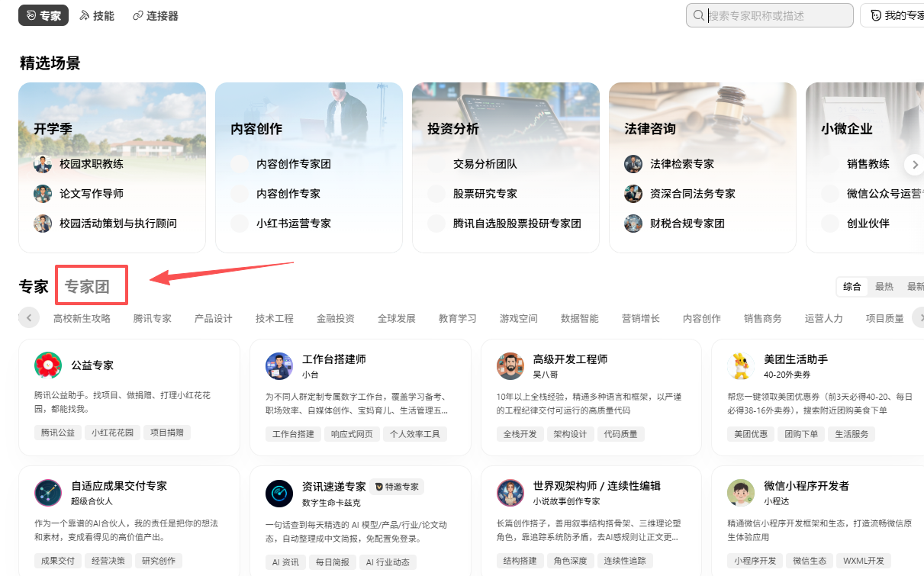Open 我的专家 button
Screen dimensions: 924x576
point(894,15)
